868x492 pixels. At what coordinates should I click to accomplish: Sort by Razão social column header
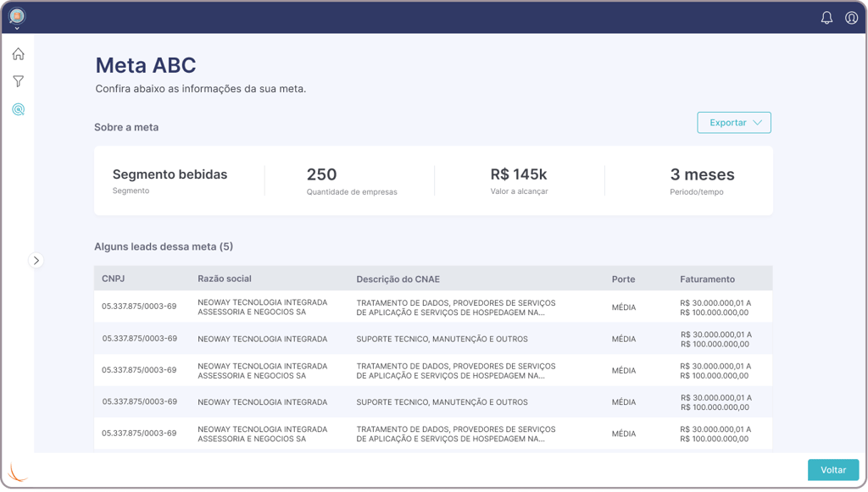(x=225, y=279)
